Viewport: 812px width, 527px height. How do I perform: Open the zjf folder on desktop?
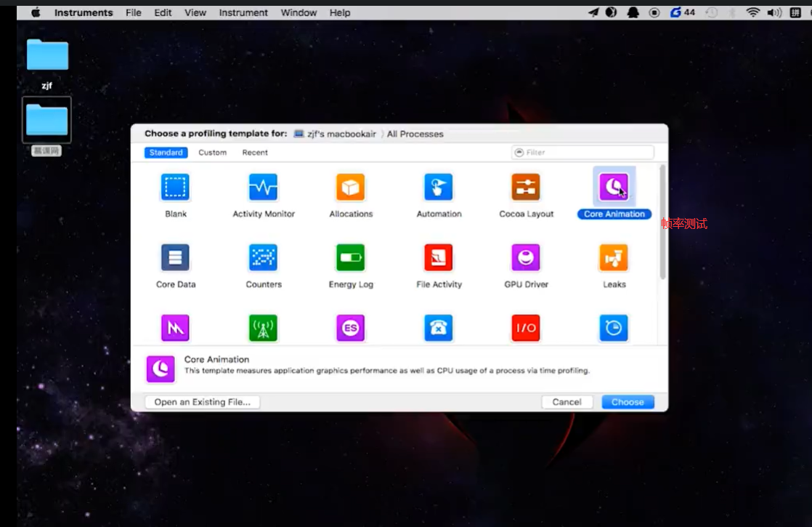tap(47, 55)
